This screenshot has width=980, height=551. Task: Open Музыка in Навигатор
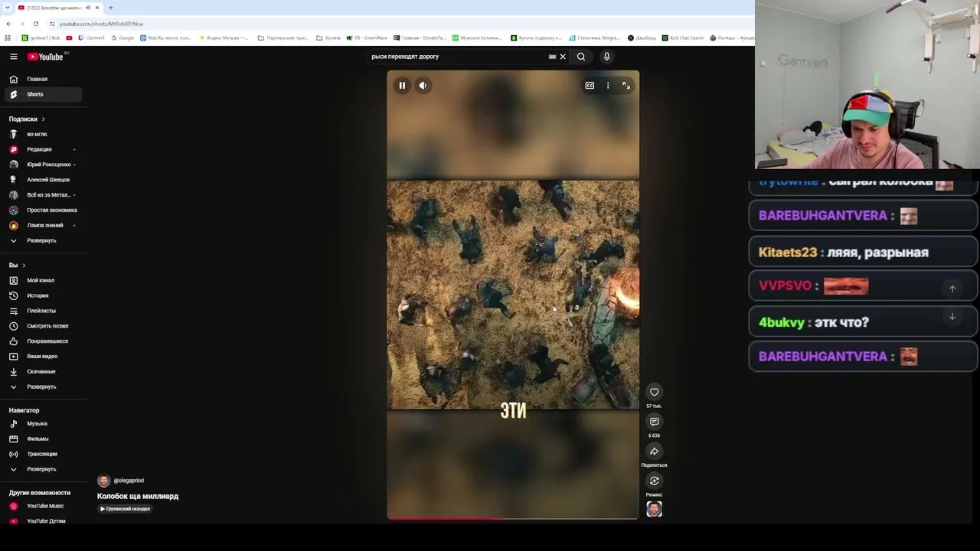42,423
